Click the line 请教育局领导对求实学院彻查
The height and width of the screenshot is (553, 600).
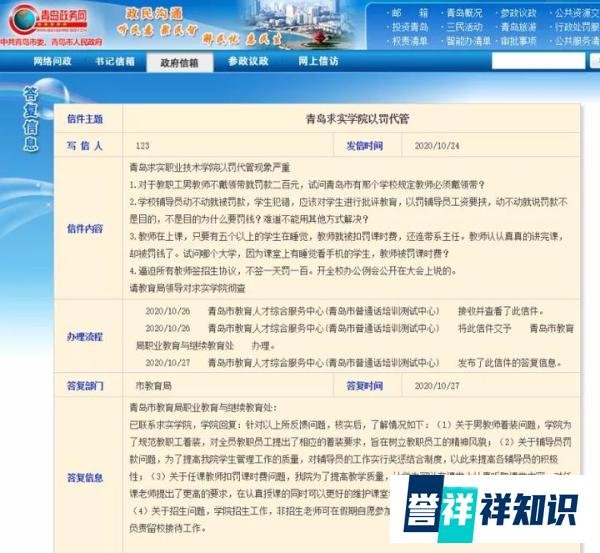[188, 288]
